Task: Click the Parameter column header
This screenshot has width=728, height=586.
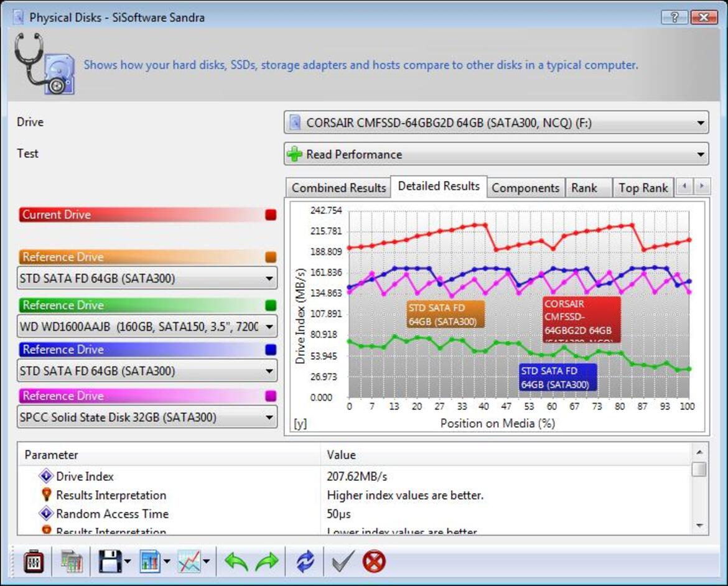Action: tap(169, 455)
